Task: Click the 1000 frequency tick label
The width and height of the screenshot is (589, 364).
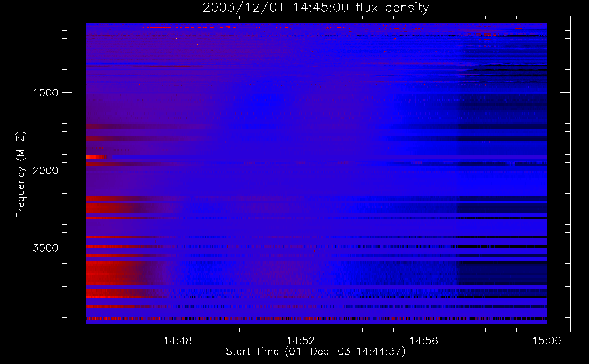Action: pos(46,93)
